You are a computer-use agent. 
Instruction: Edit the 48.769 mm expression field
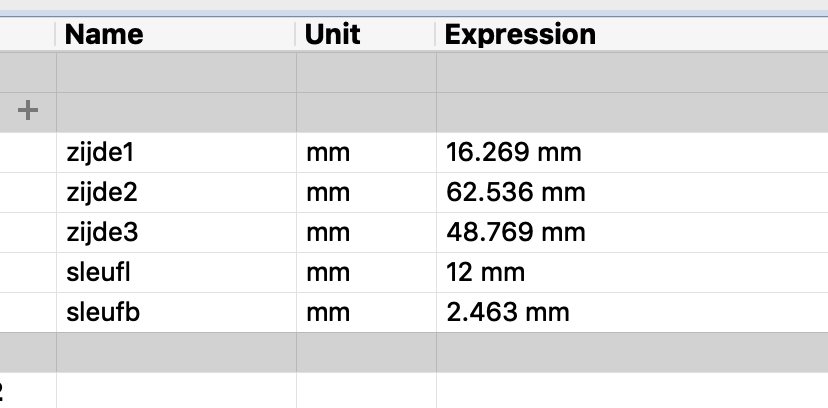click(514, 233)
